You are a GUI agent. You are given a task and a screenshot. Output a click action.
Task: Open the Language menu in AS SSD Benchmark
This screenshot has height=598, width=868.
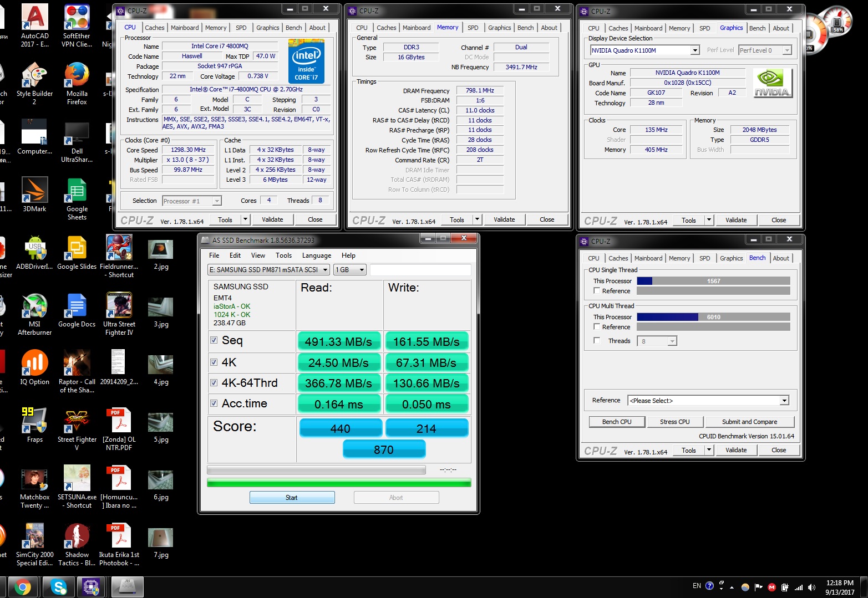point(316,255)
